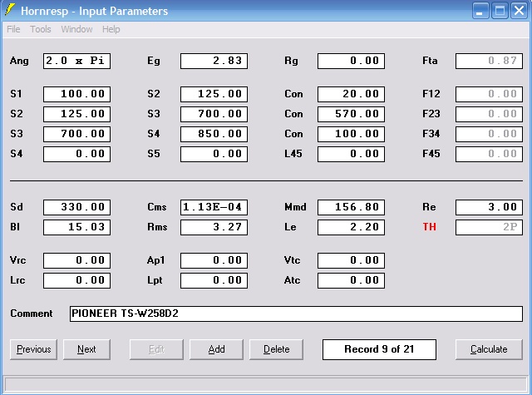
Task: Click the Cms label
Action: tap(157, 207)
